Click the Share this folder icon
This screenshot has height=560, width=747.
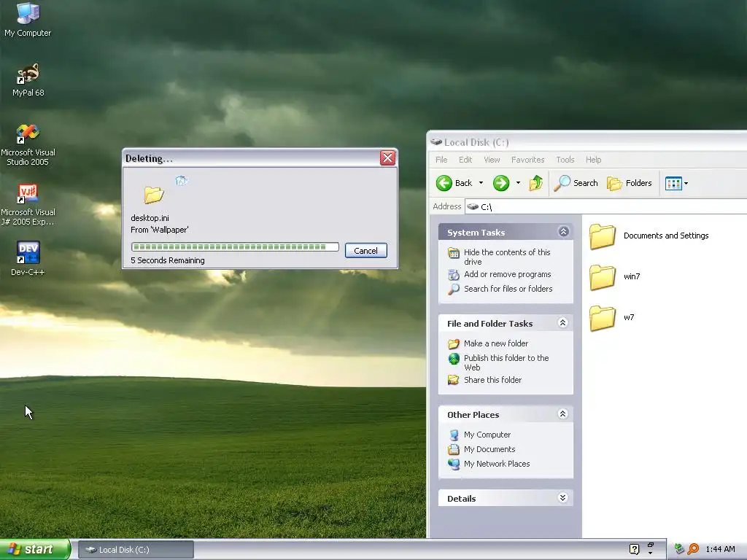(454, 380)
